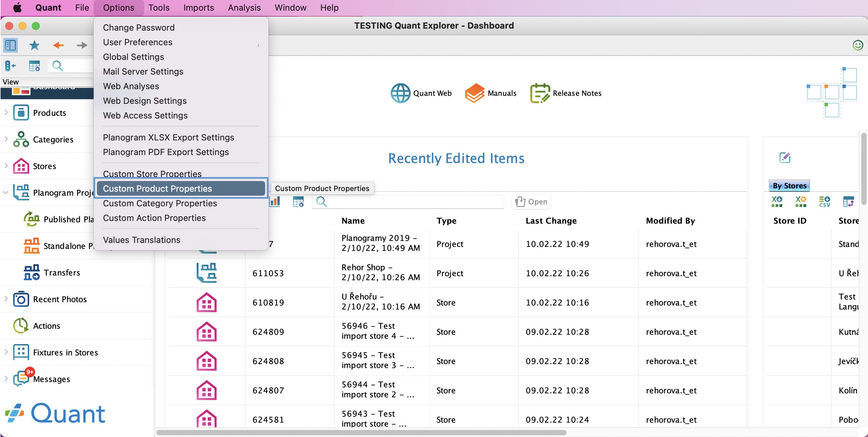868x437 pixels.
Task: Open Recent Photos camera icon
Action: pyautogui.click(x=21, y=299)
